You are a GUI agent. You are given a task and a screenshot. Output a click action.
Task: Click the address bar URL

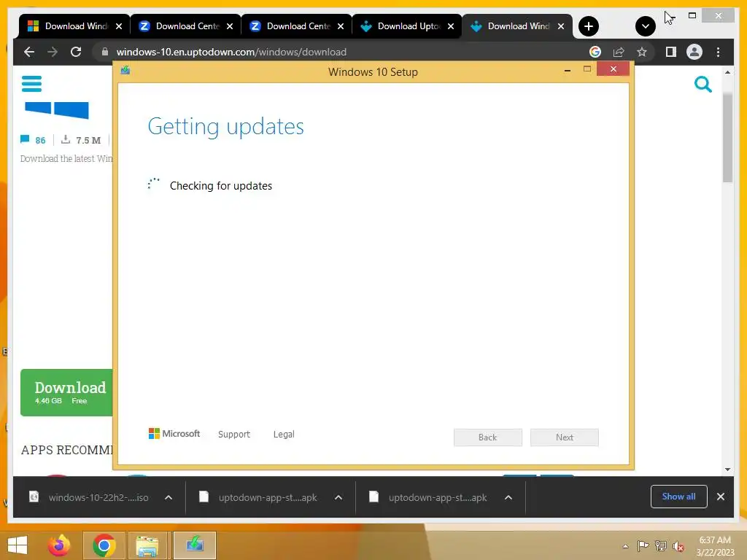(x=231, y=52)
